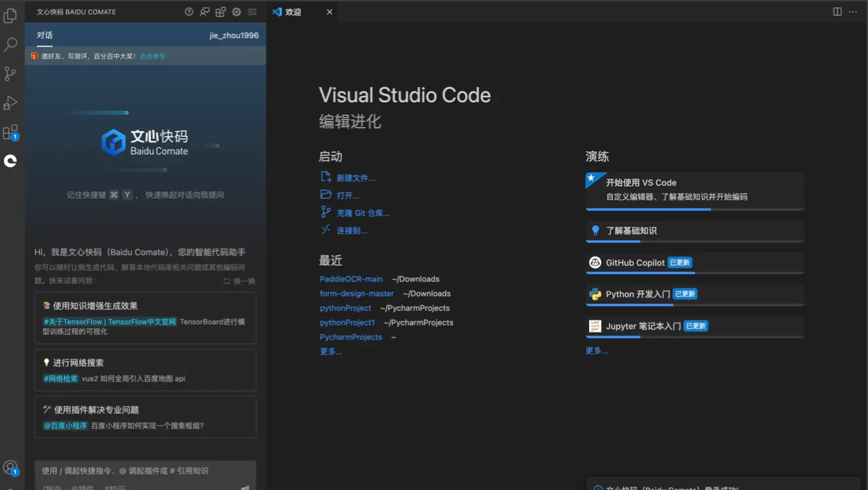
Task: Click 更多... under the 最近 list
Action: point(331,351)
